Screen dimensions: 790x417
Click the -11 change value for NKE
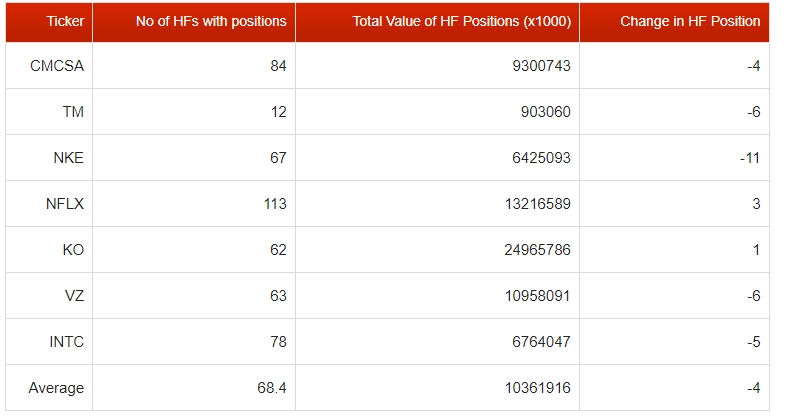pos(749,158)
